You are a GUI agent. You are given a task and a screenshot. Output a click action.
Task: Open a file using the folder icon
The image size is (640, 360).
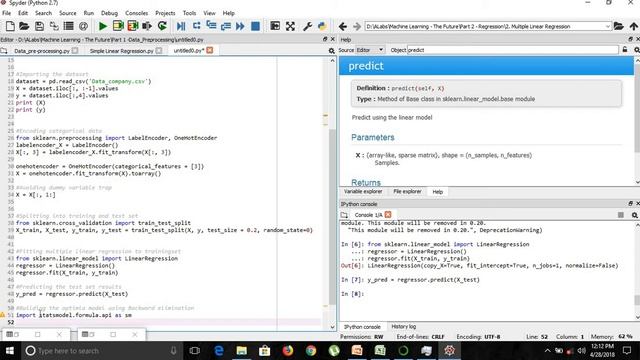(24, 26)
